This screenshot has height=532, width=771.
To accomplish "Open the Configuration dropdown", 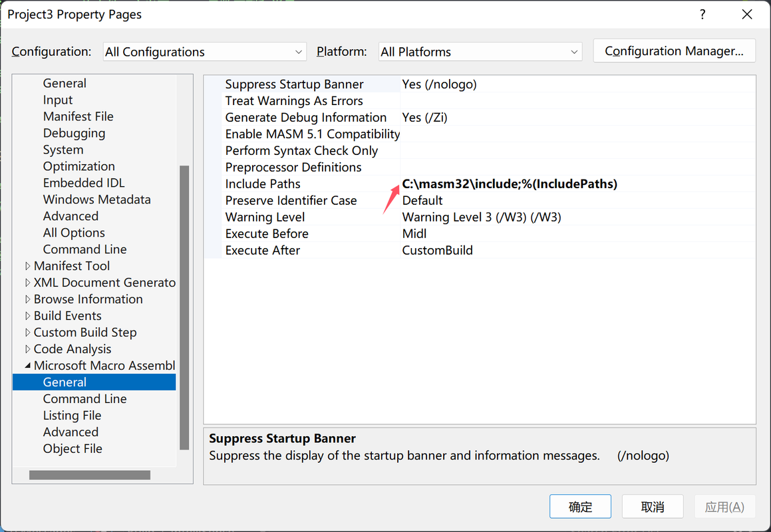I will (x=204, y=52).
